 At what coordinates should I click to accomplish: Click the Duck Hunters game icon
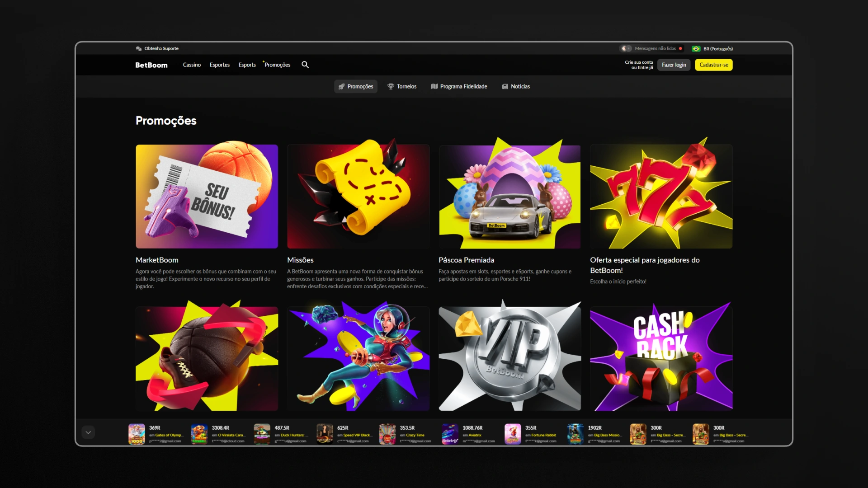(x=262, y=434)
